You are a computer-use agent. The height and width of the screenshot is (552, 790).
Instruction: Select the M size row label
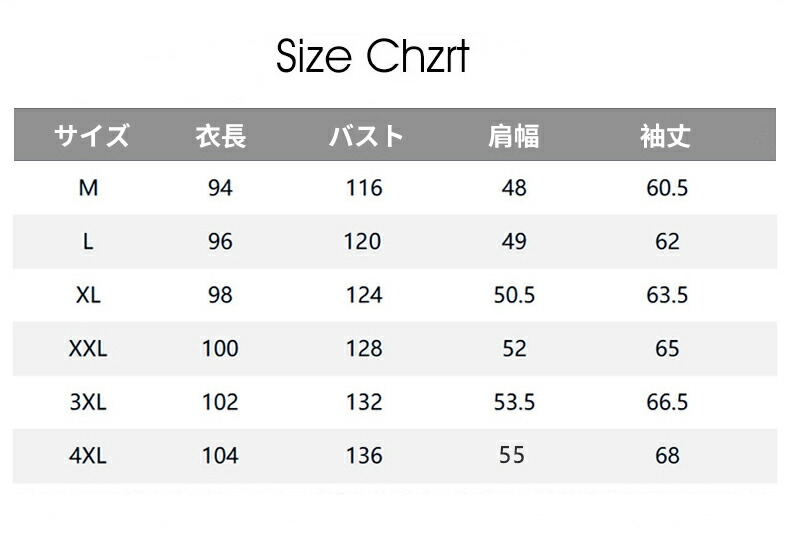pos(88,187)
